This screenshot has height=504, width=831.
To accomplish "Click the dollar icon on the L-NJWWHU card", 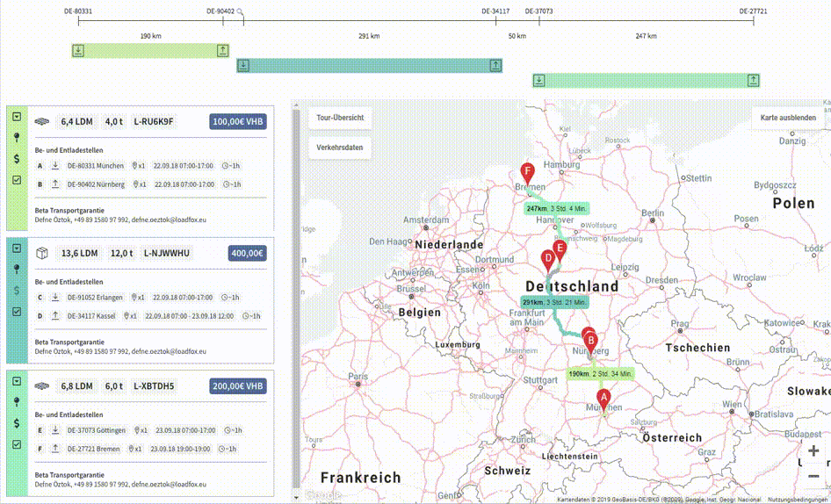I will pos(17,290).
